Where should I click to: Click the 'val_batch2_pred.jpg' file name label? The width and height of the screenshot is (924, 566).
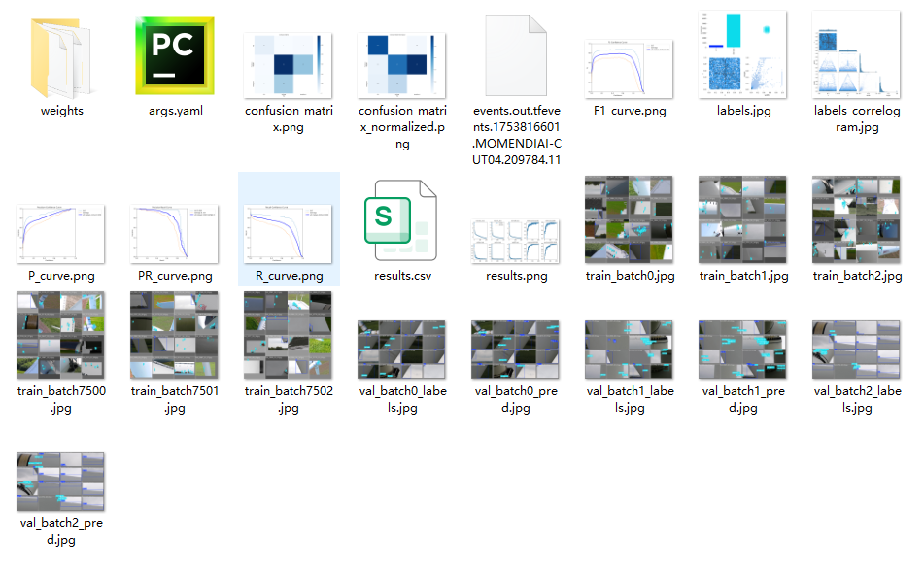(61, 531)
